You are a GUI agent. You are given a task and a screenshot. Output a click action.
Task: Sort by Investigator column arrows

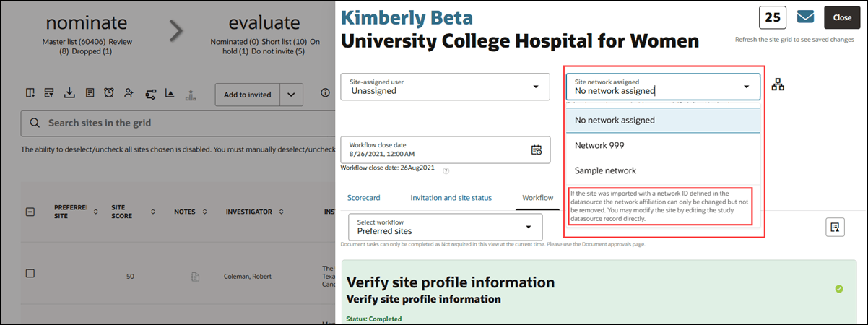tap(280, 212)
